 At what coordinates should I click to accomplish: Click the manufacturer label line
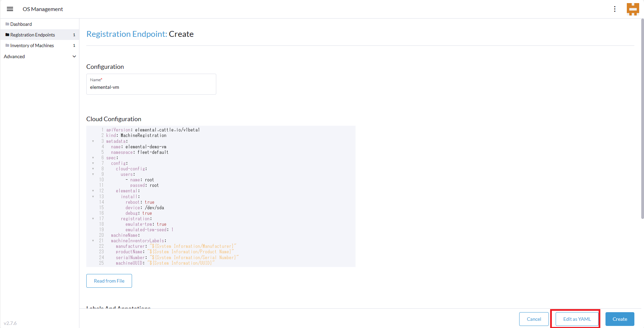coord(176,246)
